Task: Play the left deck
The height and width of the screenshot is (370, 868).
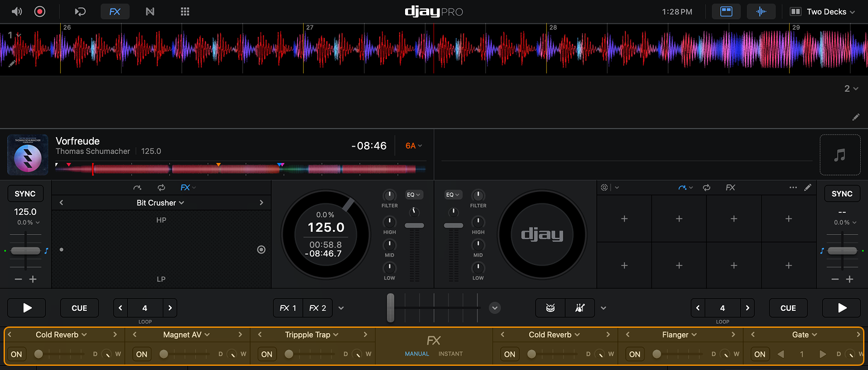Action: pyautogui.click(x=26, y=308)
